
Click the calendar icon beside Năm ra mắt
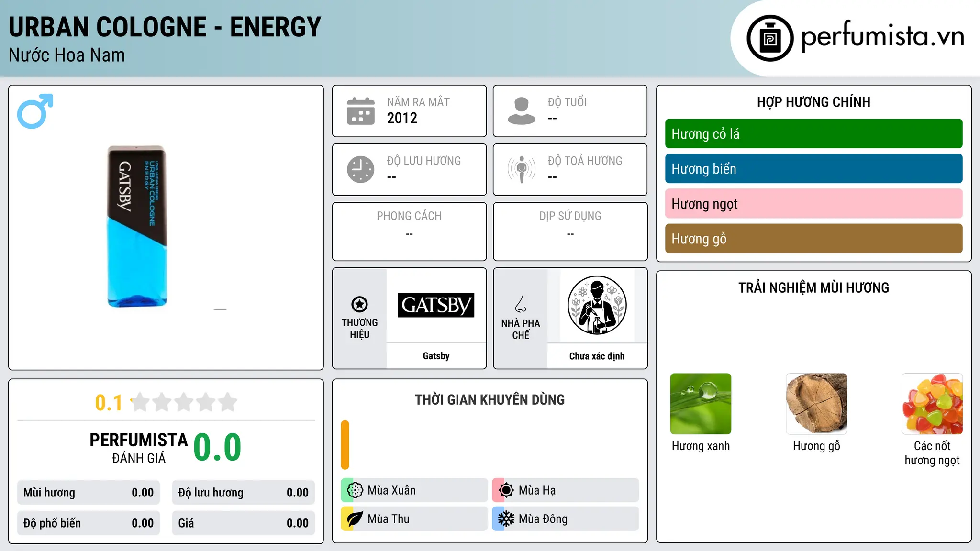pyautogui.click(x=361, y=111)
